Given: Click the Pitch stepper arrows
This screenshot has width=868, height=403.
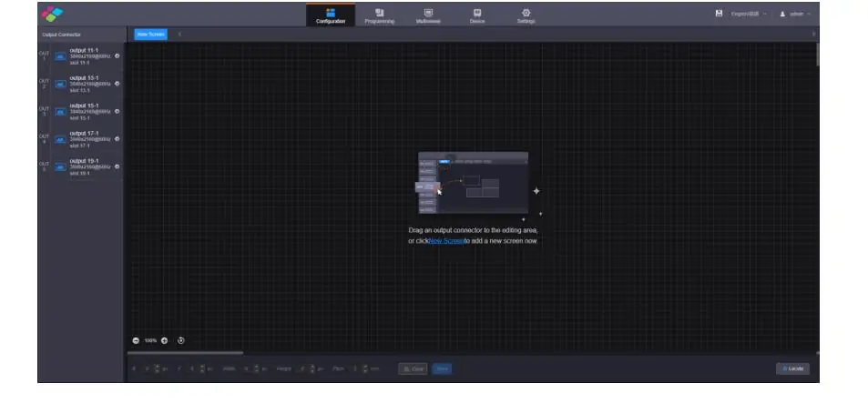Looking at the screenshot, I should [x=365, y=368].
